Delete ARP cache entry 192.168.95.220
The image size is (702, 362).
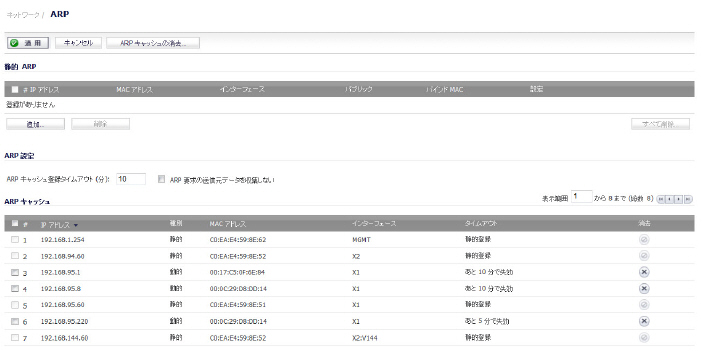(644, 321)
